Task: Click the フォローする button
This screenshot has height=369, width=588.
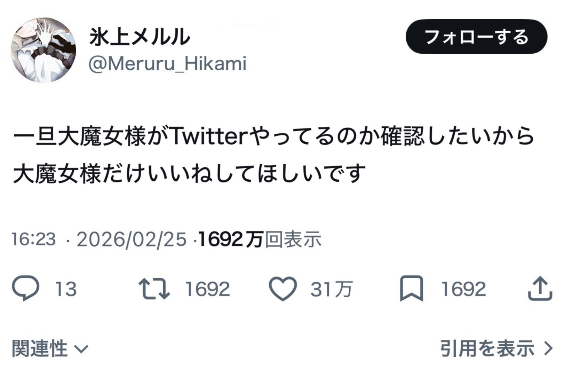Action: [x=476, y=37]
